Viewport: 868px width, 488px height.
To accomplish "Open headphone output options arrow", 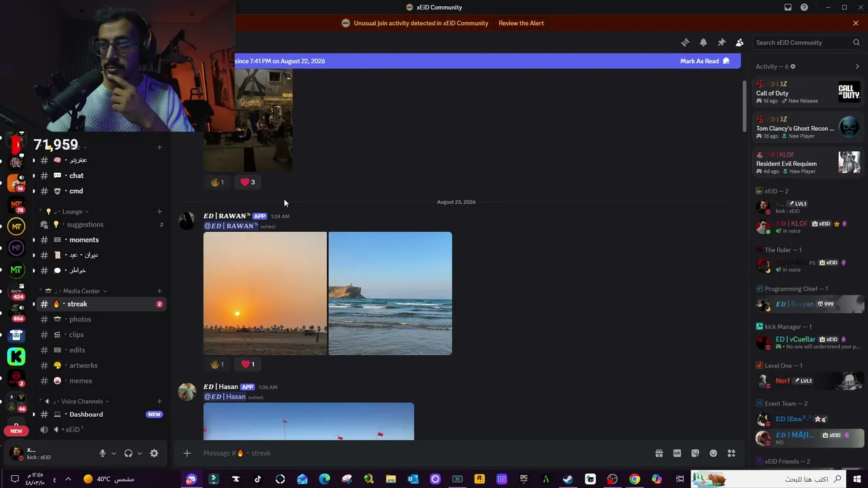I will pos(140,453).
